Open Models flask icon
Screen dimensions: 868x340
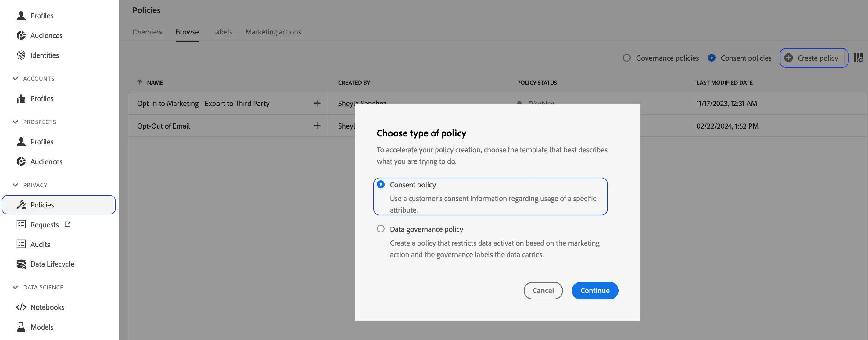pyautogui.click(x=21, y=327)
